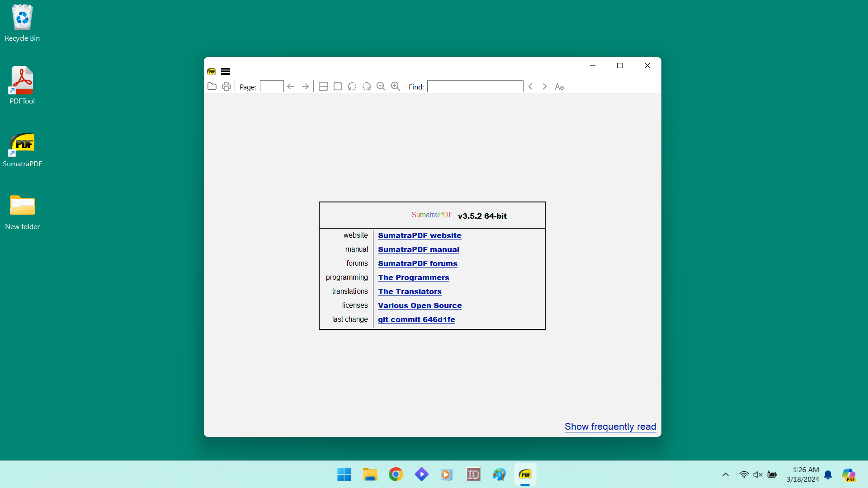Click Show frequently read link
The height and width of the screenshot is (488, 868).
610,427
